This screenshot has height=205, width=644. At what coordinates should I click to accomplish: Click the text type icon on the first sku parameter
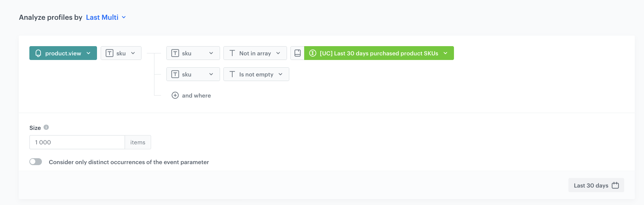[110, 53]
